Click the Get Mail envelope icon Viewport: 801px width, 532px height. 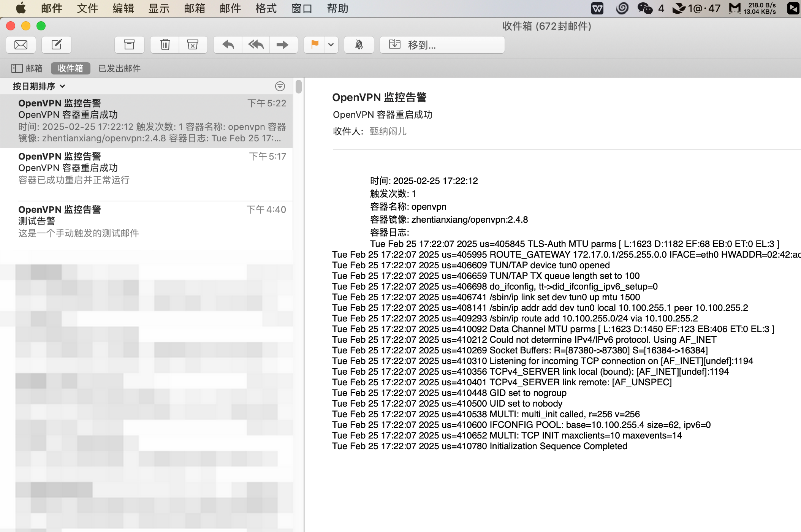(21, 45)
